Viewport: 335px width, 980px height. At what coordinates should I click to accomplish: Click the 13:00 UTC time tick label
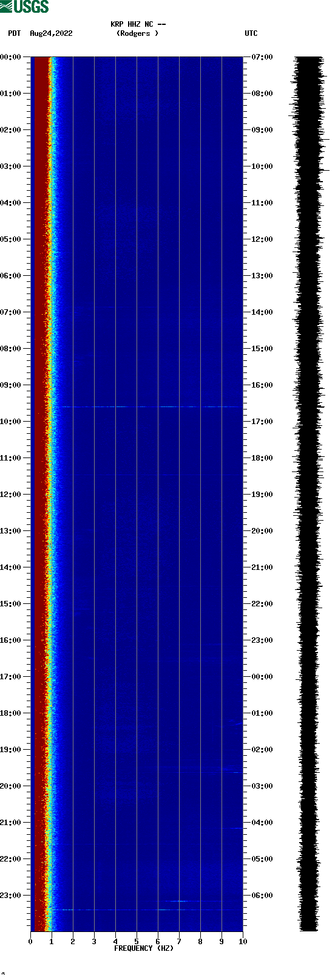click(262, 276)
